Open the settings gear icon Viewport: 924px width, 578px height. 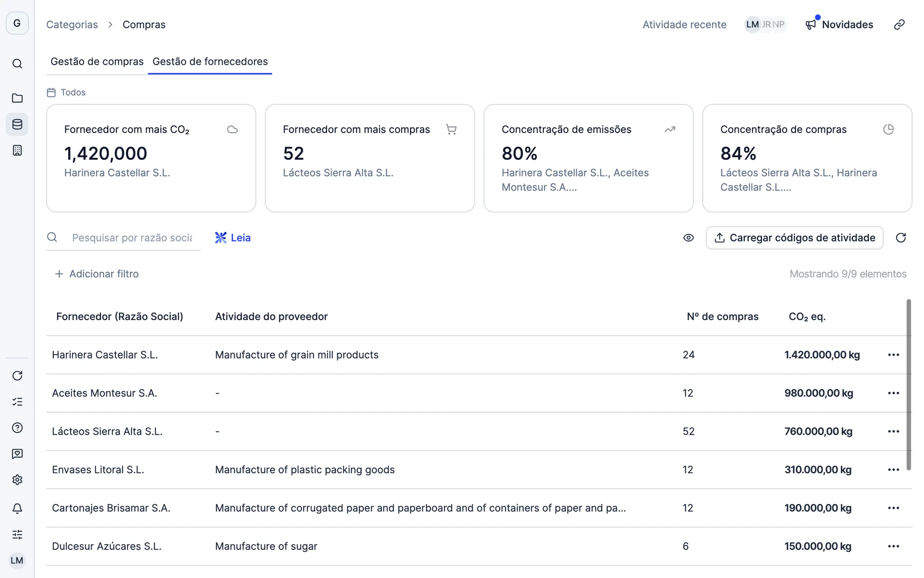(x=17, y=480)
